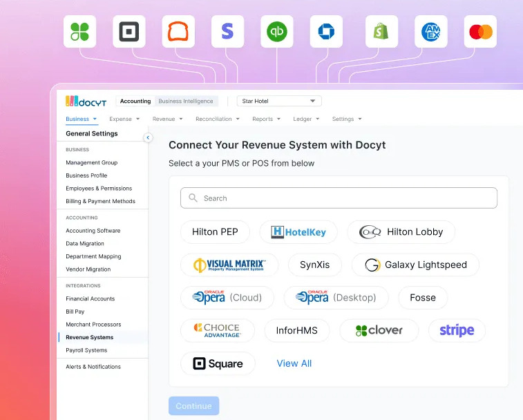
Task: Click the Clover four-leaf icon tile
Action: pyautogui.click(x=79, y=32)
